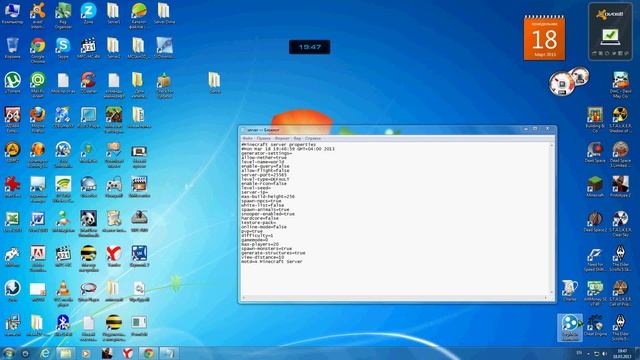Viewport: 640px width, 360px height.
Task: Click the digital clock gadget 19:47
Action: click(x=309, y=47)
